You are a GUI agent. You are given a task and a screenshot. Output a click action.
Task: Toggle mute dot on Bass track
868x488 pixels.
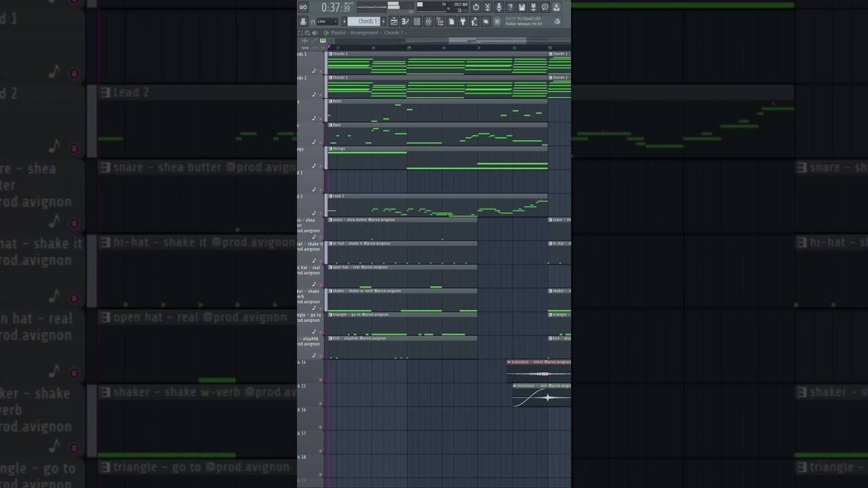[321, 142]
